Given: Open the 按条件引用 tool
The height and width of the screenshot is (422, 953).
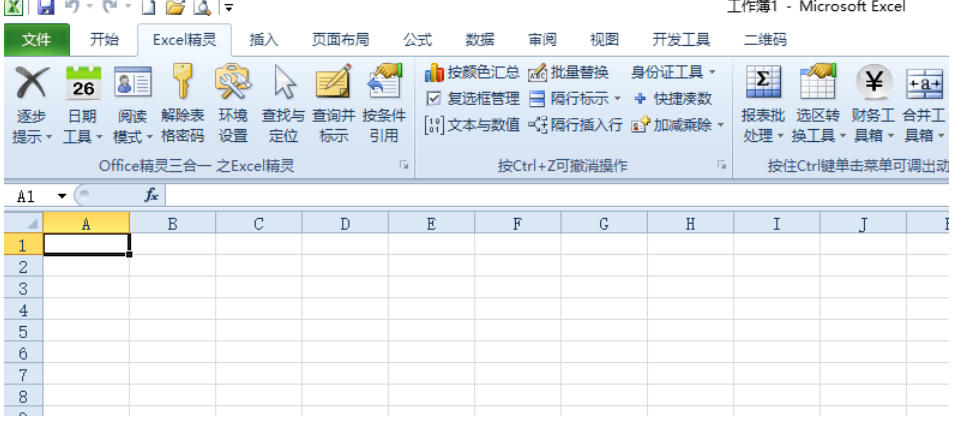Looking at the screenshot, I should 384,104.
